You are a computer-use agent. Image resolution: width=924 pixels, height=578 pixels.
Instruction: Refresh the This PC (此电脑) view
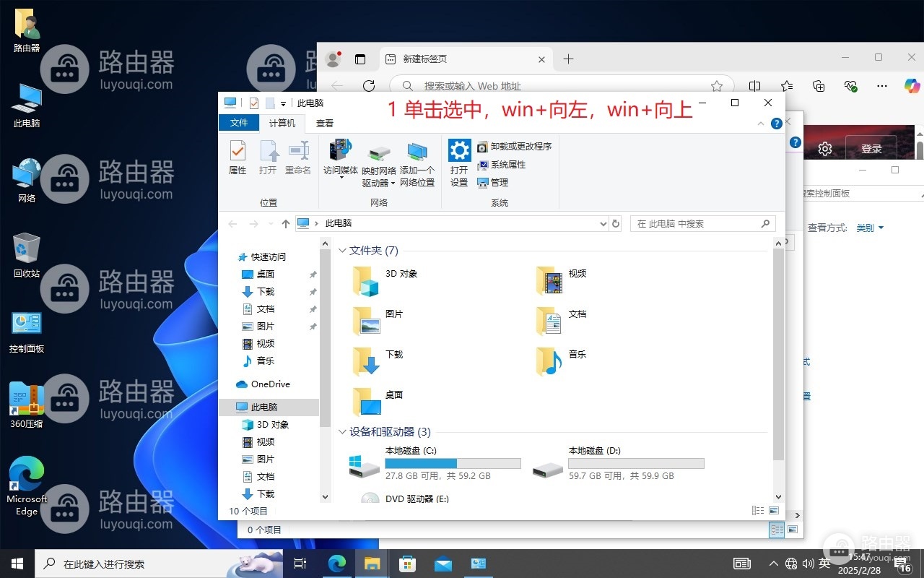616,224
